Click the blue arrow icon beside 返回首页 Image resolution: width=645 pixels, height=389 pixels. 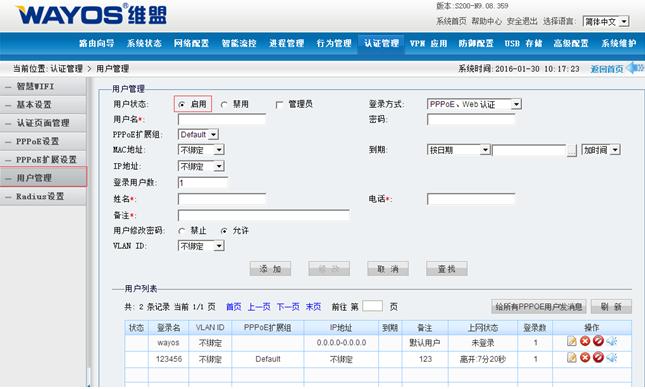pos(635,68)
